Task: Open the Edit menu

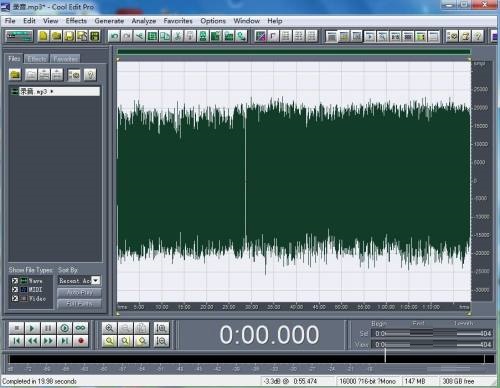Action: tap(29, 21)
